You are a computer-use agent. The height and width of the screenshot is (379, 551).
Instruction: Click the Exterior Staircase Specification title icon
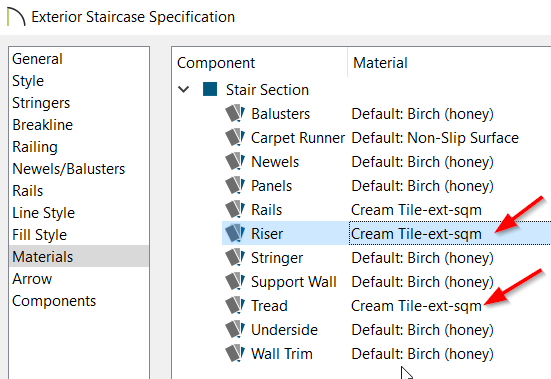16,17
